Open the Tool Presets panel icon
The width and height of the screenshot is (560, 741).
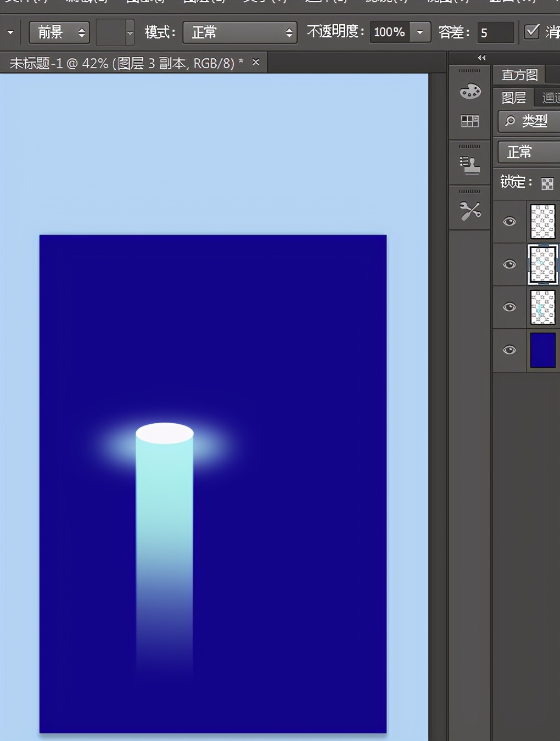(x=470, y=211)
